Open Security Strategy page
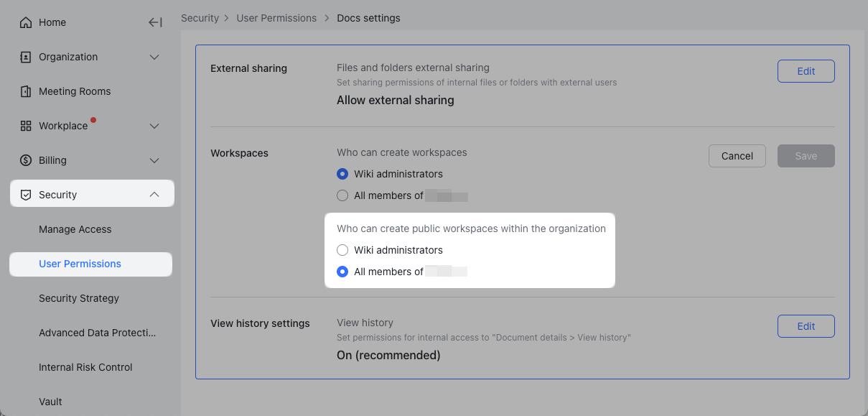This screenshot has height=416, width=868. click(79, 298)
